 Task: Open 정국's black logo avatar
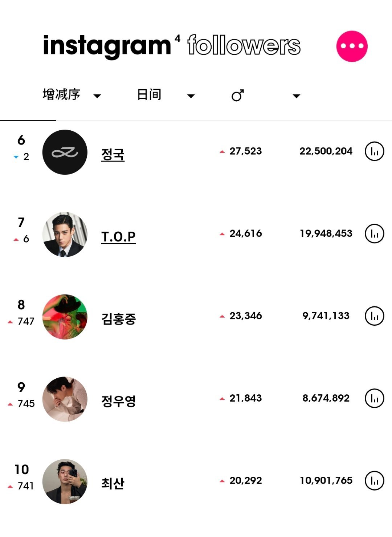tap(65, 152)
